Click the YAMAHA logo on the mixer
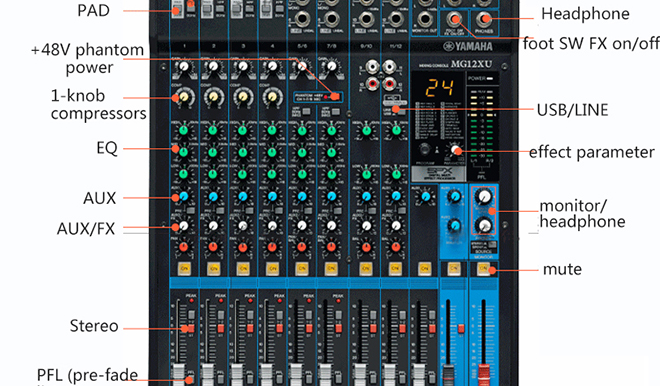The width and height of the screenshot is (660, 386). [468, 46]
